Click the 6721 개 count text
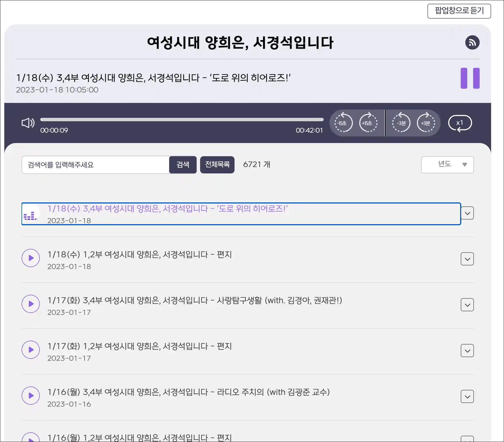504x442 pixels. 257,165
